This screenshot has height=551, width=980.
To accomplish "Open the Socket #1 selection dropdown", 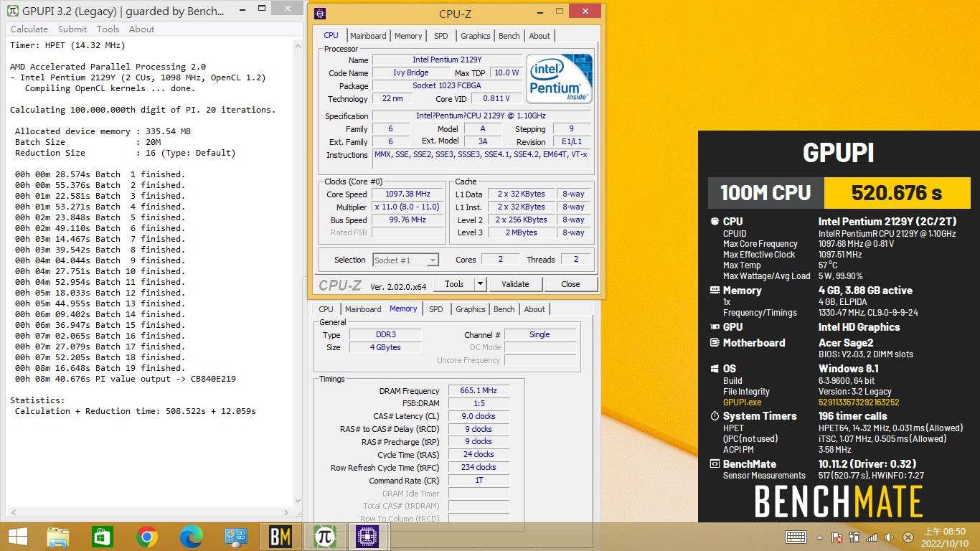I will (405, 260).
